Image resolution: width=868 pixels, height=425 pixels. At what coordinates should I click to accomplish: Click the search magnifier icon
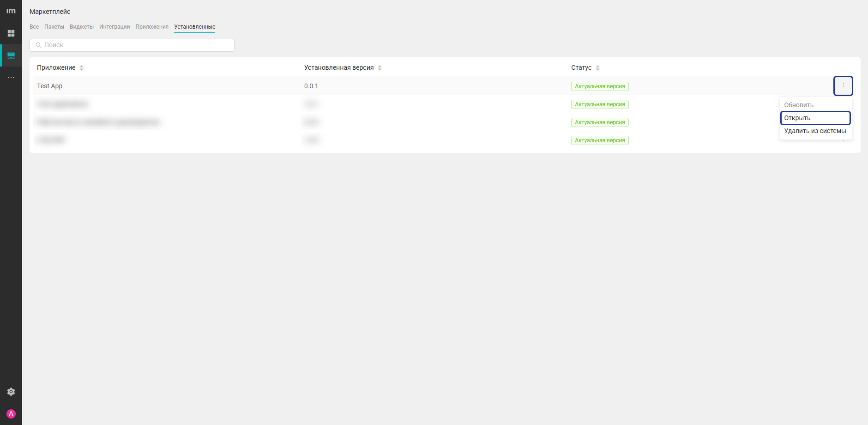coord(39,45)
